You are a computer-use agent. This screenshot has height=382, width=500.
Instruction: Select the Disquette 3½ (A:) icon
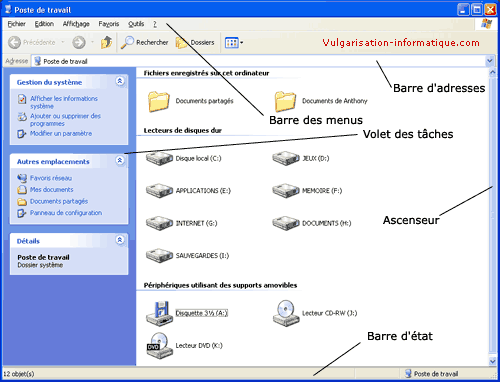click(x=159, y=313)
